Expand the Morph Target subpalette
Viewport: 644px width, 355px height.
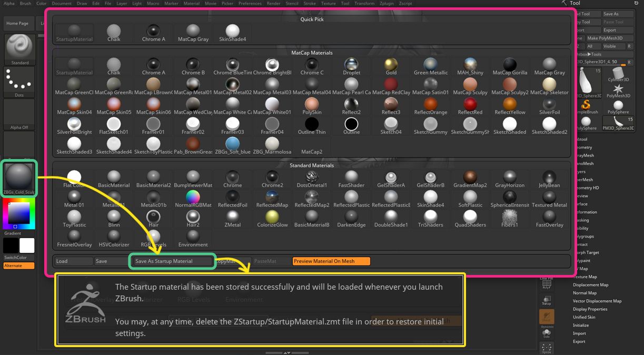[x=586, y=252]
